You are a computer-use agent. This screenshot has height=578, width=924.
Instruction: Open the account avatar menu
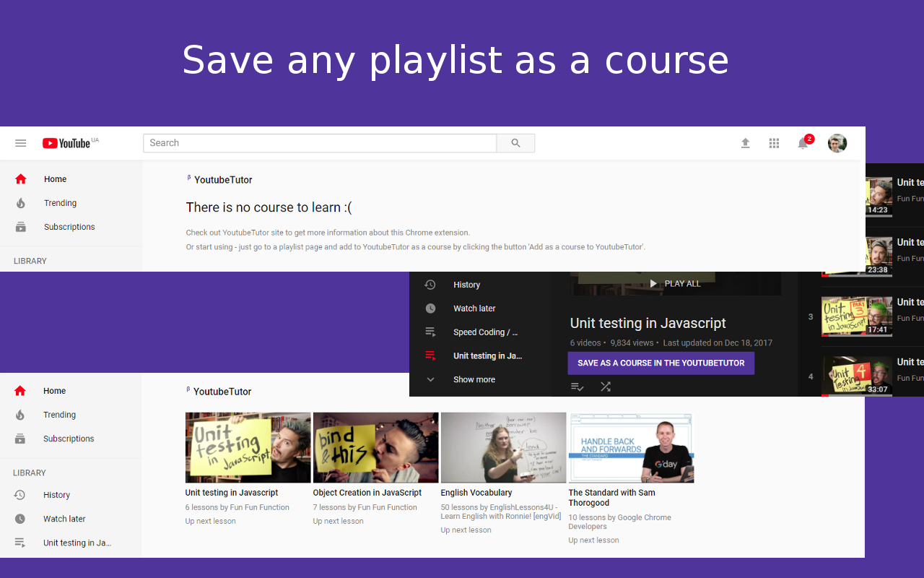click(837, 143)
